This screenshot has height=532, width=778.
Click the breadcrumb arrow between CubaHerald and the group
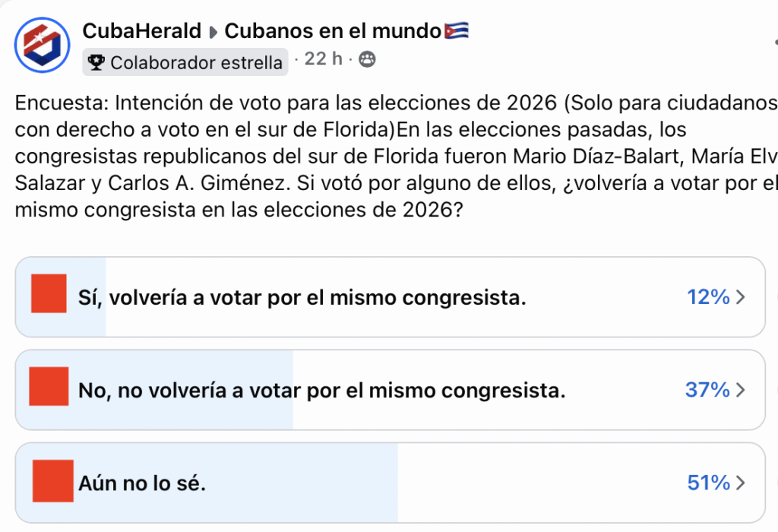[x=213, y=31]
